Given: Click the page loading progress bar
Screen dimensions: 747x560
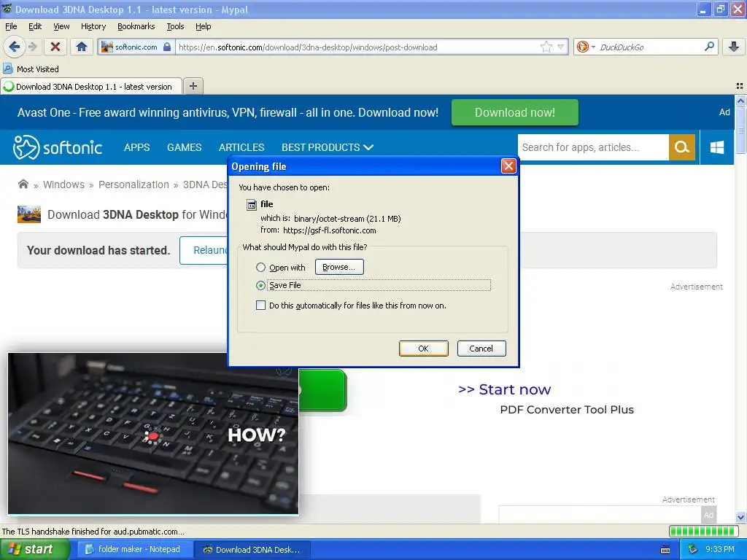Looking at the screenshot, I should pyautogui.click(x=703, y=531).
